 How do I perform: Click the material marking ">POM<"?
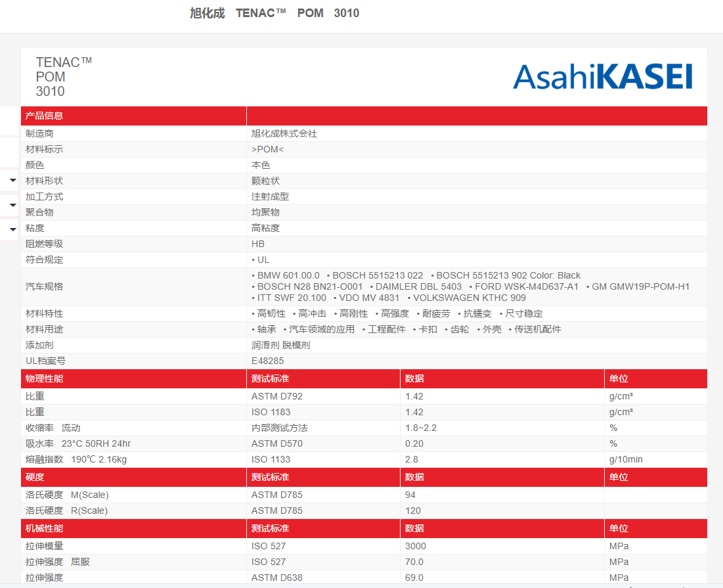point(267,149)
